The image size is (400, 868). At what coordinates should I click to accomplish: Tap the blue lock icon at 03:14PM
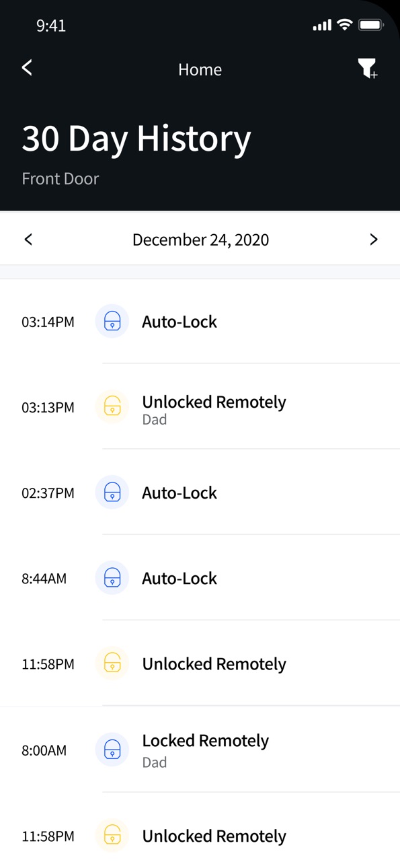coord(112,321)
